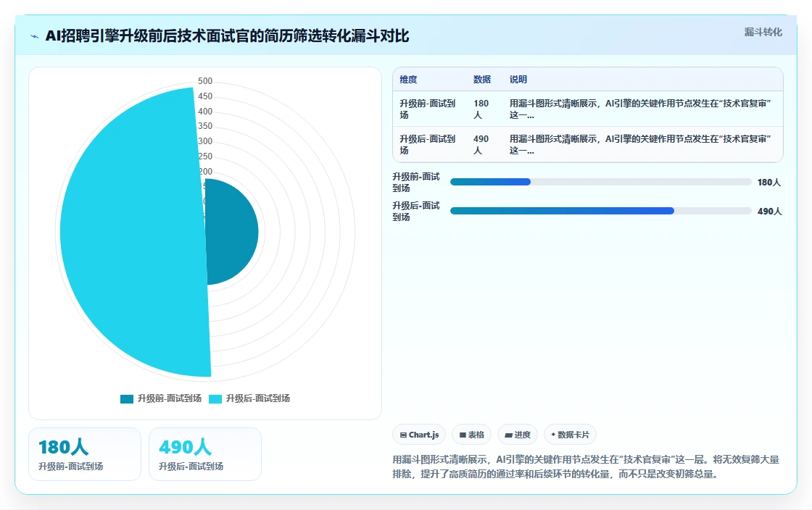812x510 pixels.
Task: Click the 250 axis tick label
Action: click(205, 156)
